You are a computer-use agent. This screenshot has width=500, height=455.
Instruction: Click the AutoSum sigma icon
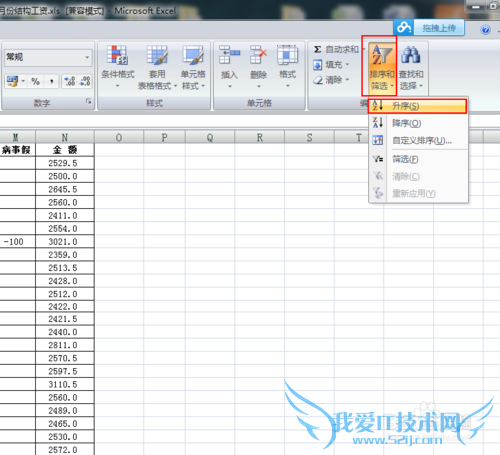click(x=317, y=49)
